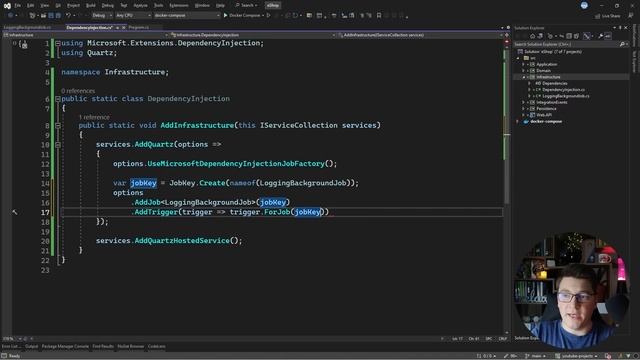Click Show All Files icon

[x=576, y=36]
